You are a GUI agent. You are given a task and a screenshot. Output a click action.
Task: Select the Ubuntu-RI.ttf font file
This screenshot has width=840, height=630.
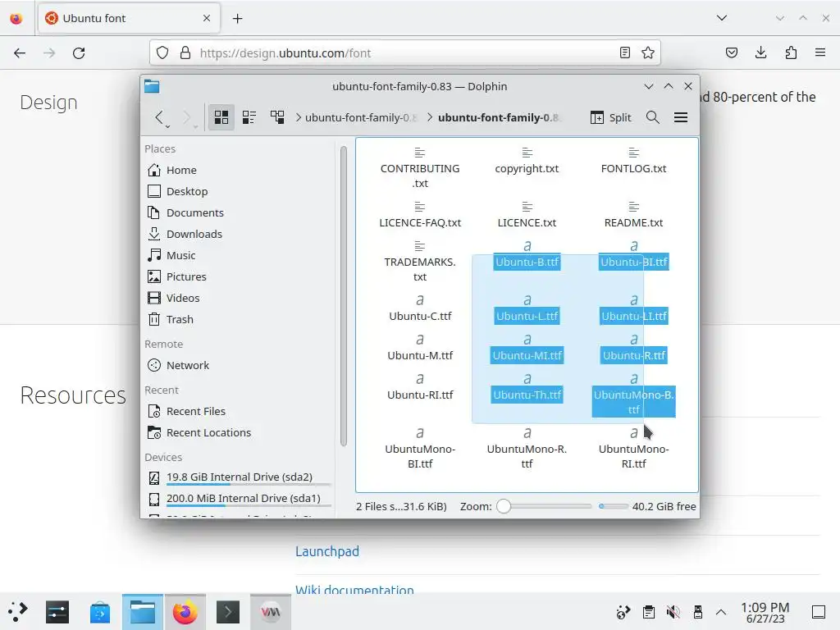(x=420, y=387)
